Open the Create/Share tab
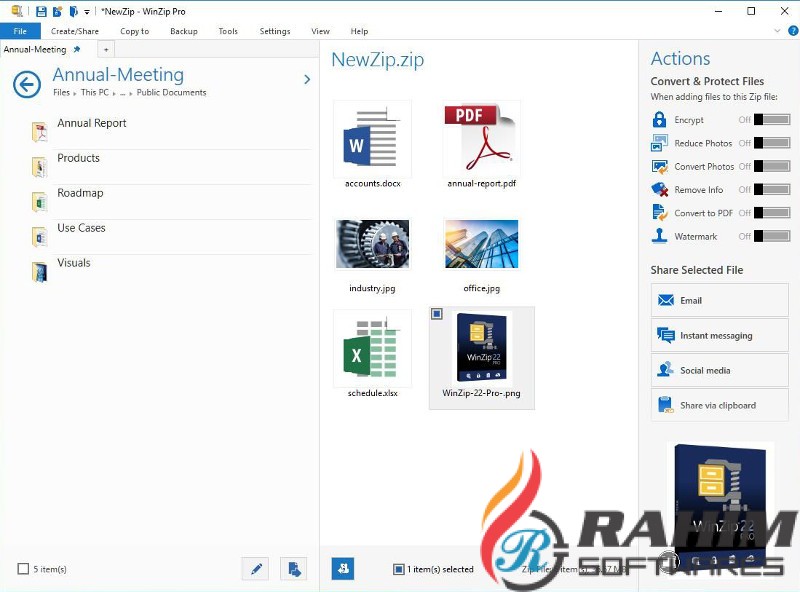 [x=74, y=31]
